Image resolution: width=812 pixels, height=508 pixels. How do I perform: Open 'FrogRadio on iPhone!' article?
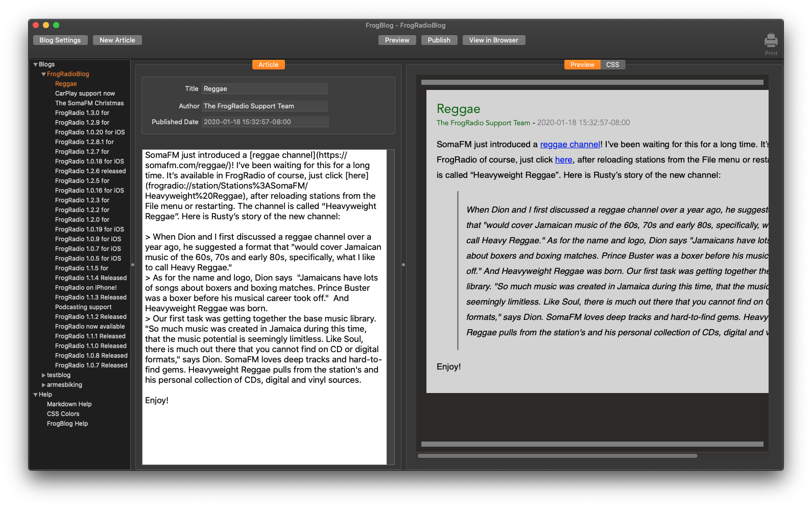[86, 288]
